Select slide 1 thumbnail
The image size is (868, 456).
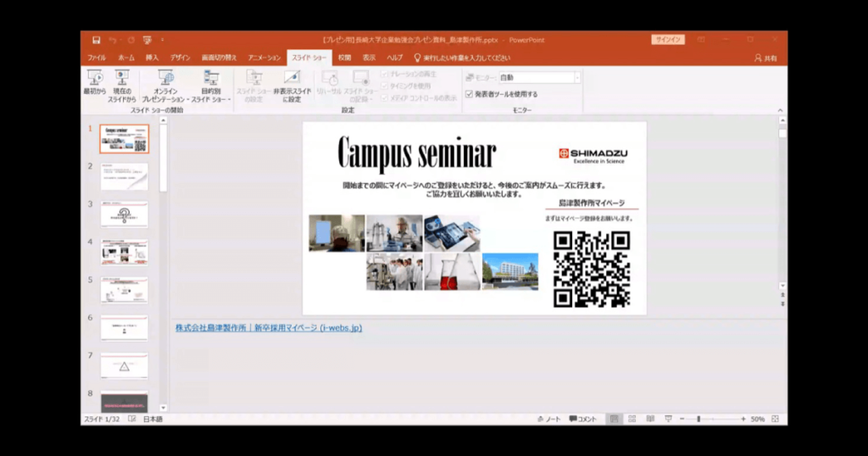(124, 138)
